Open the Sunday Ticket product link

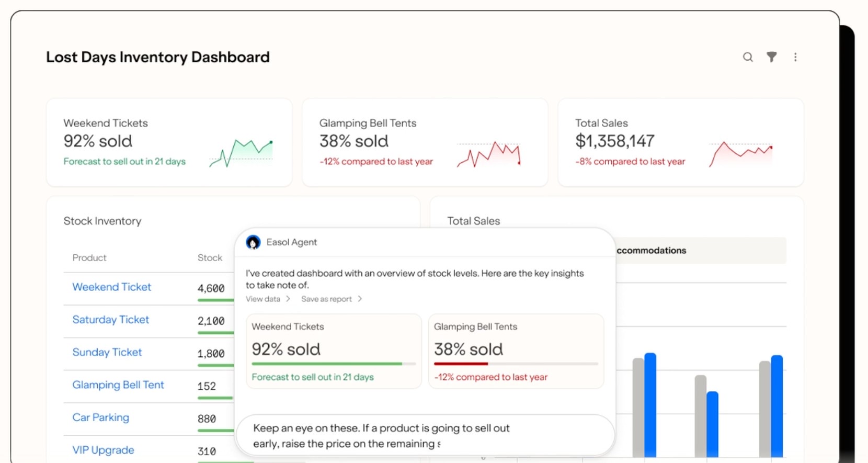[x=107, y=352]
